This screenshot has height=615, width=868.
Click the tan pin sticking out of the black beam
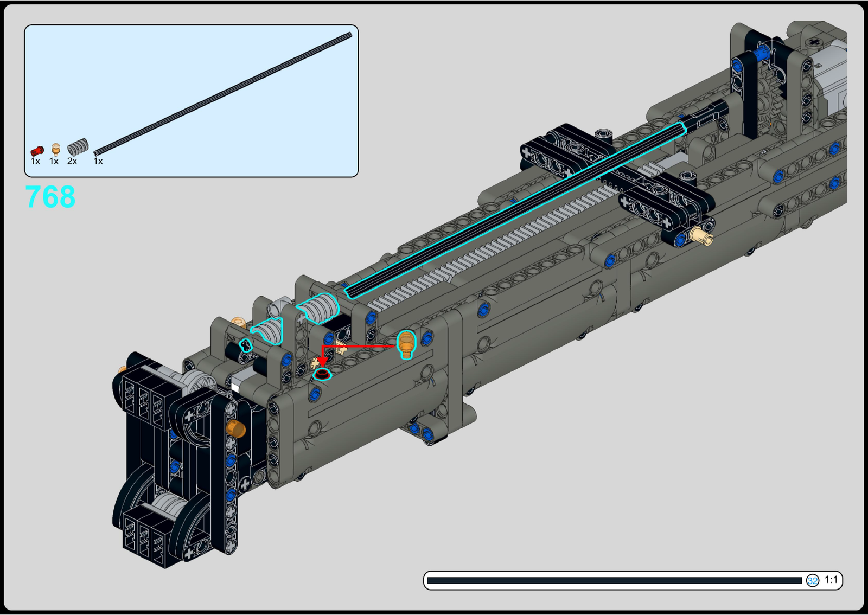(x=702, y=236)
